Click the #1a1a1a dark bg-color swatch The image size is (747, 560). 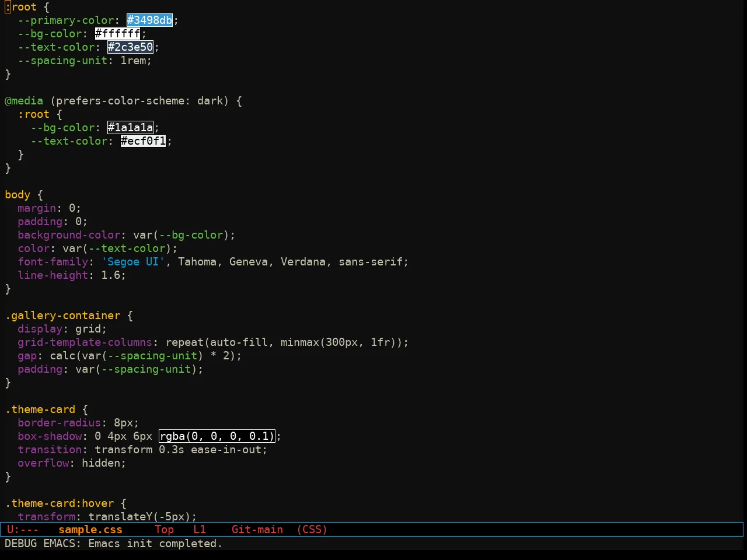131,128
